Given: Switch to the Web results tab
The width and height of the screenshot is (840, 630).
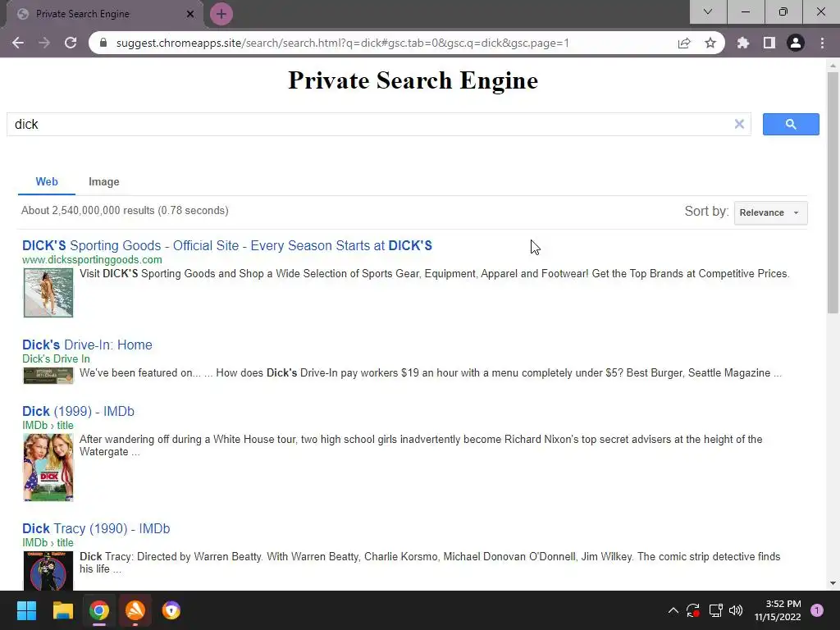Looking at the screenshot, I should click(x=47, y=181).
